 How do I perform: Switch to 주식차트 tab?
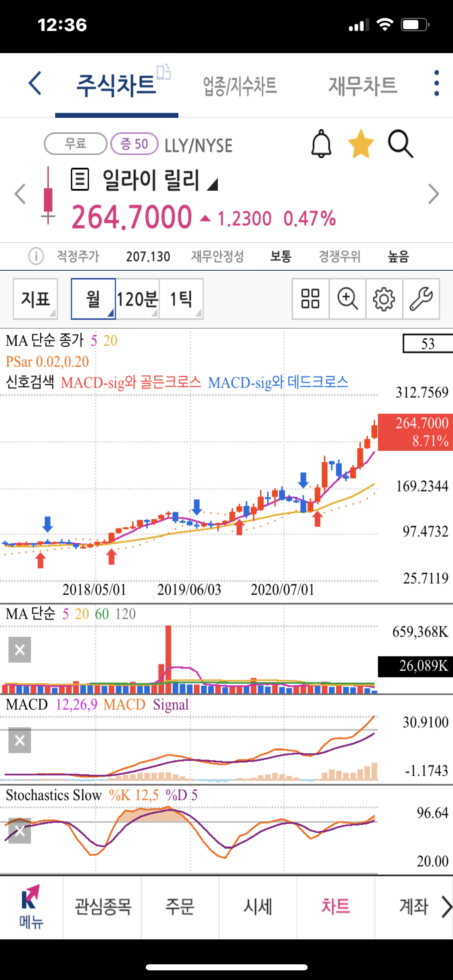116,85
